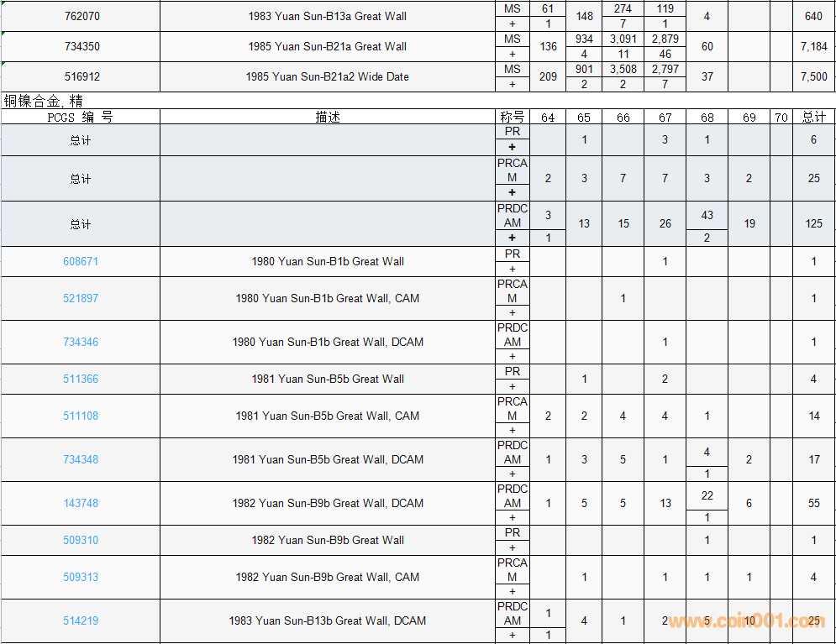Select PRDCAM summary grade-67 value 26
This screenshot has height=644, width=836.
[665, 223]
